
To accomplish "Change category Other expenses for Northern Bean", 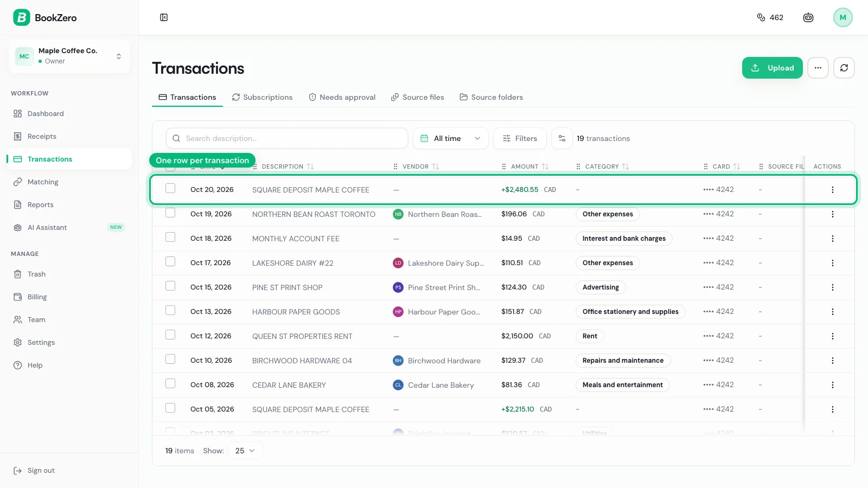I will click(x=608, y=214).
